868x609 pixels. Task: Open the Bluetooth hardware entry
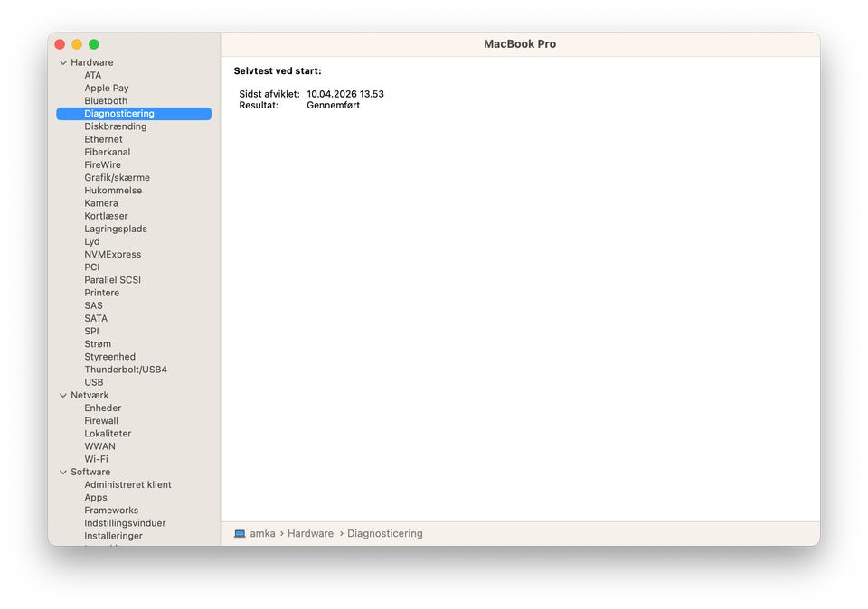[x=106, y=100]
